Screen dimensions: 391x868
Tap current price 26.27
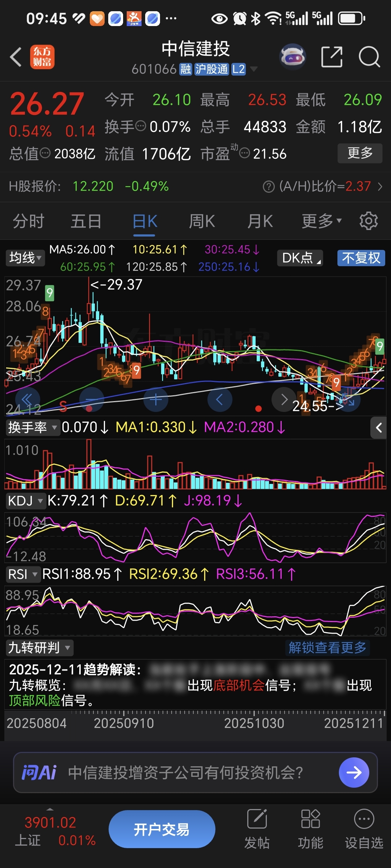pyautogui.click(x=47, y=104)
